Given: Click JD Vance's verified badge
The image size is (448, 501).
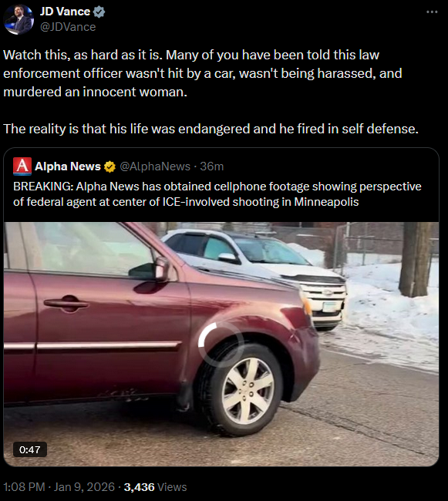Looking at the screenshot, I should pos(99,12).
